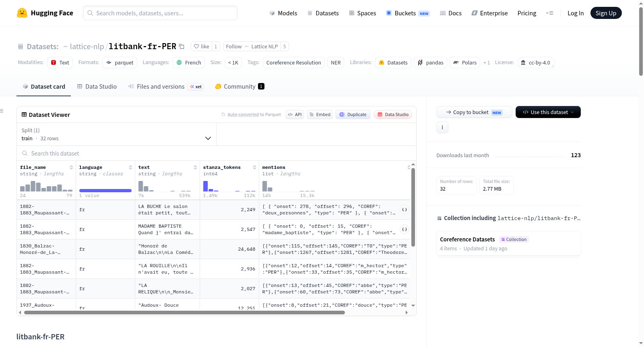Open the Coreference Datasets collection
Image resolution: width=644 pixels, height=347 pixels.
click(508, 243)
